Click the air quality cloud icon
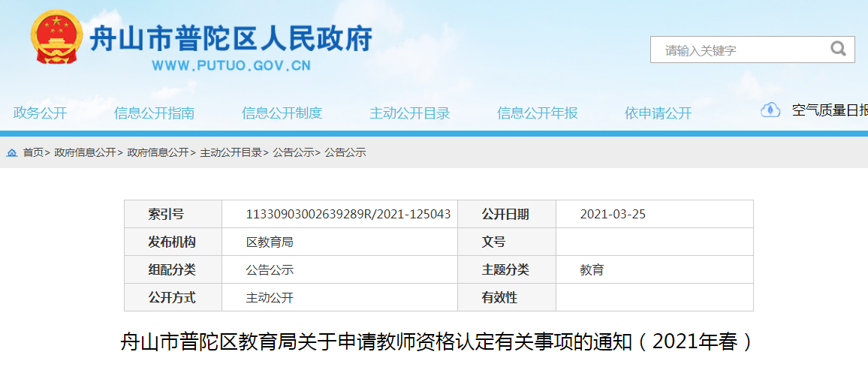Screen dimensions: 868x367 coord(770,110)
